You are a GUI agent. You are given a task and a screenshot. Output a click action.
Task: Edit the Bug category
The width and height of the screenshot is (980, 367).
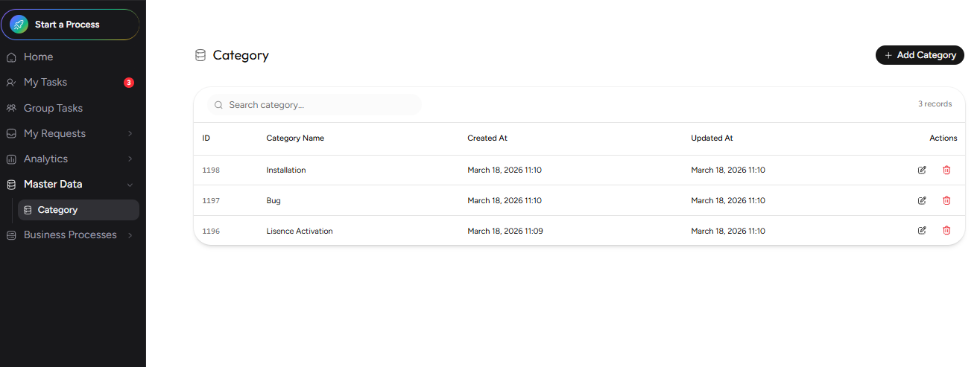[922, 200]
